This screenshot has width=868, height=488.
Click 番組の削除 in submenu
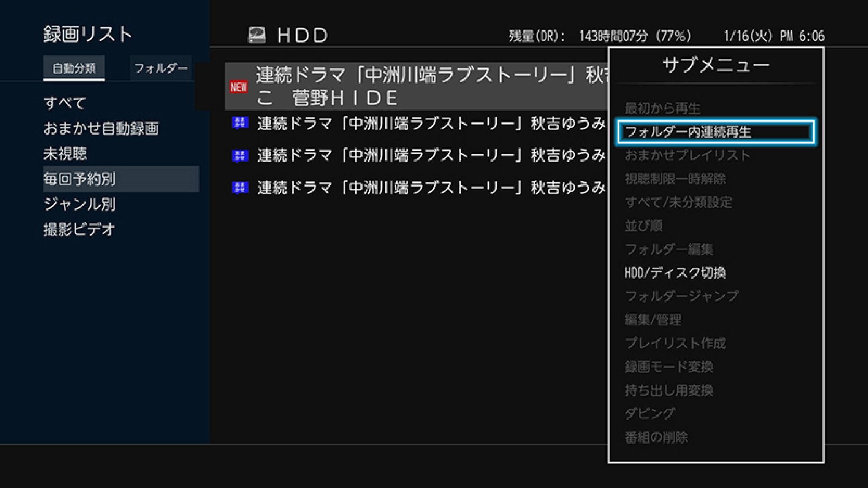click(x=656, y=437)
